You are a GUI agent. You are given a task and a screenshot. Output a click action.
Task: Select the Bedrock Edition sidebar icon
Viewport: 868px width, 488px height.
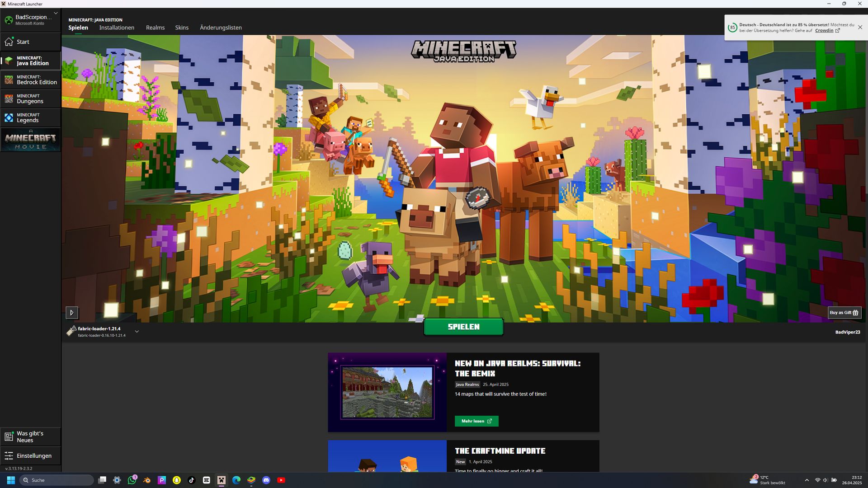coord(9,80)
